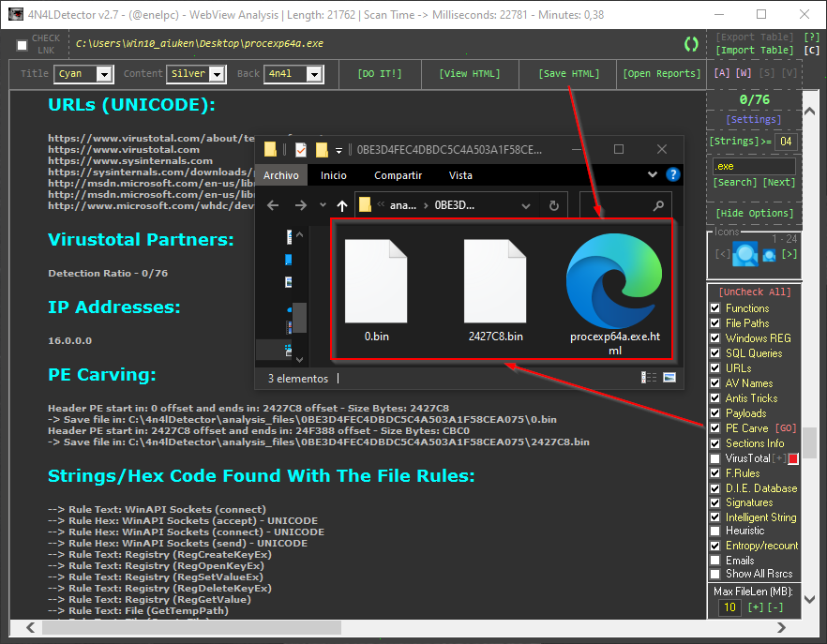Switch Explorer to details view layout
Image resolution: width=827 pixels, height=644 pixels.
point(649,377)
